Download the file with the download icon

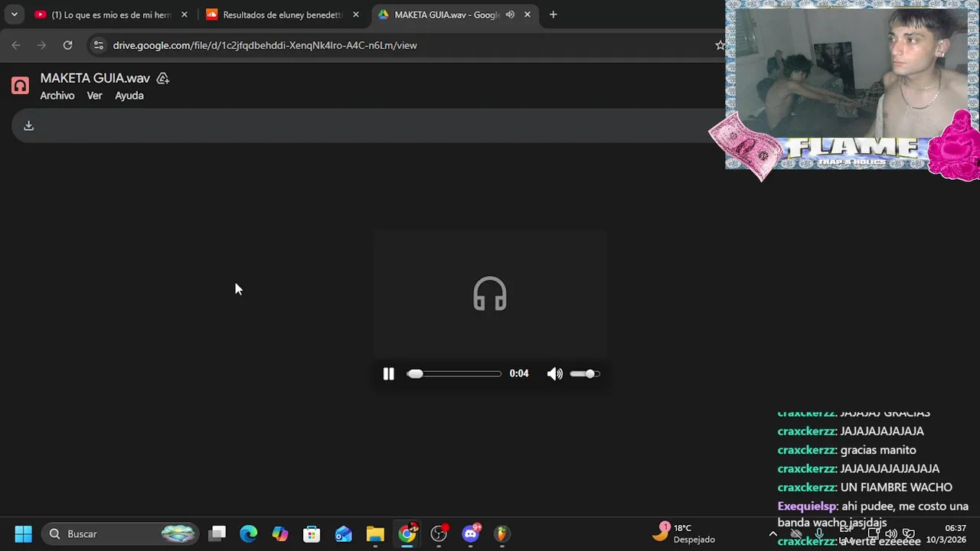coord(28,126)
